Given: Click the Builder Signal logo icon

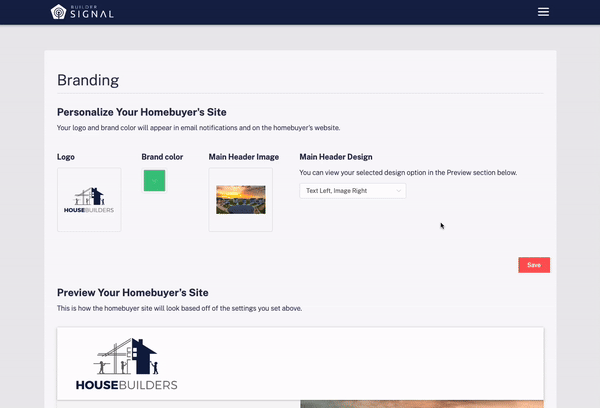Looking at the screenshot, I should coord(59,12).
